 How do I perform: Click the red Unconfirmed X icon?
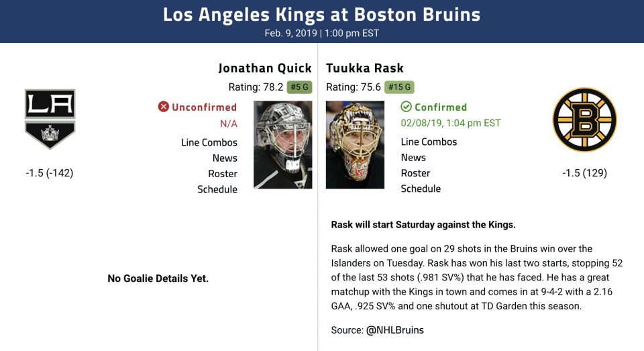click(x=164, y=107)
